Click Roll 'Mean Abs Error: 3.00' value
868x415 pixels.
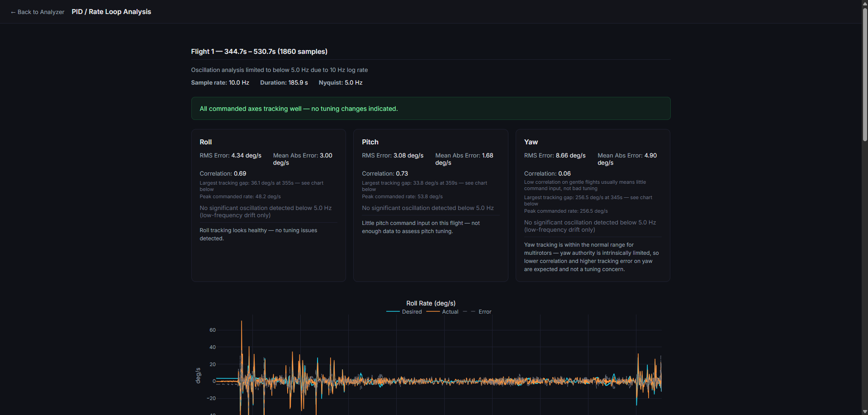tap(303, 159)
